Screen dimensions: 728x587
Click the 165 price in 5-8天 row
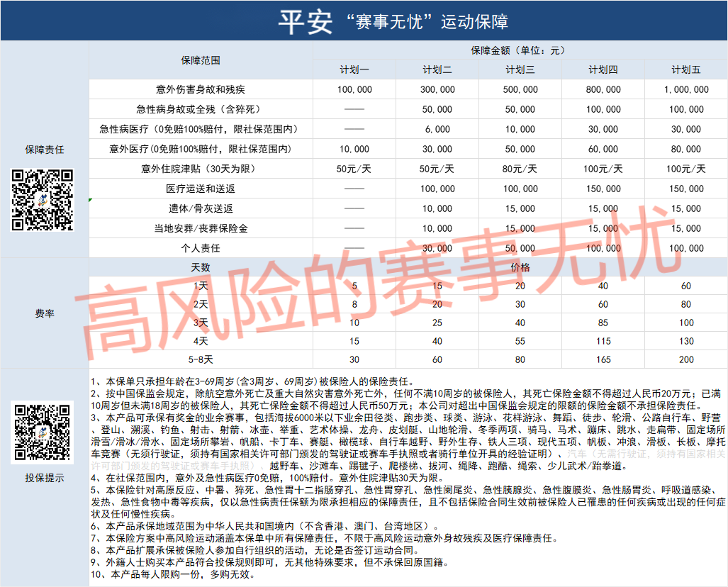click(x=603, y=359)
